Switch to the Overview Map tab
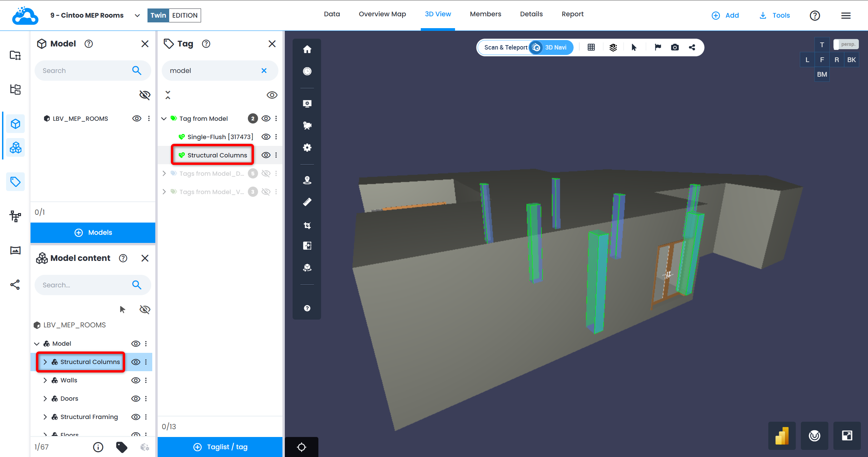 pos(382,14)
